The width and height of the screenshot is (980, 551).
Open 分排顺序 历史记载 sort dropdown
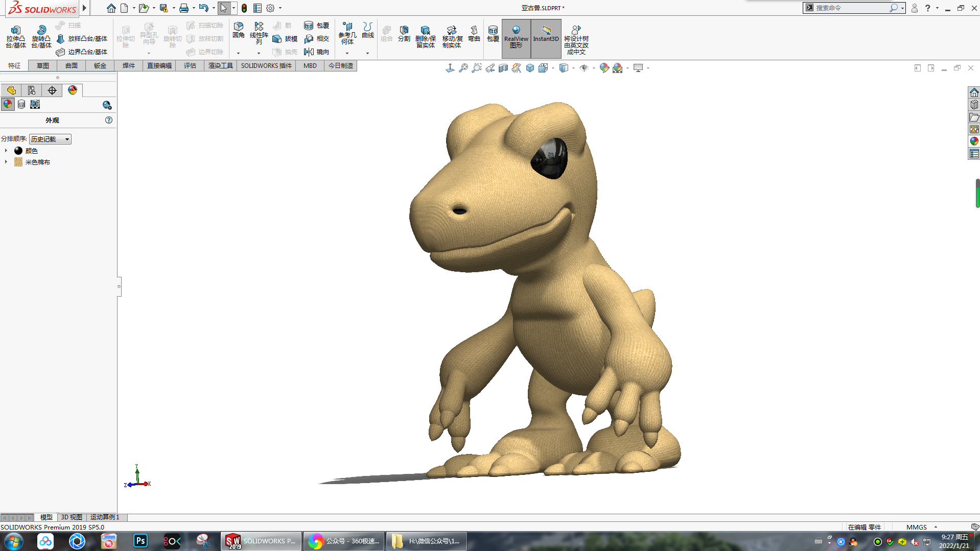(x=50, y=139)
